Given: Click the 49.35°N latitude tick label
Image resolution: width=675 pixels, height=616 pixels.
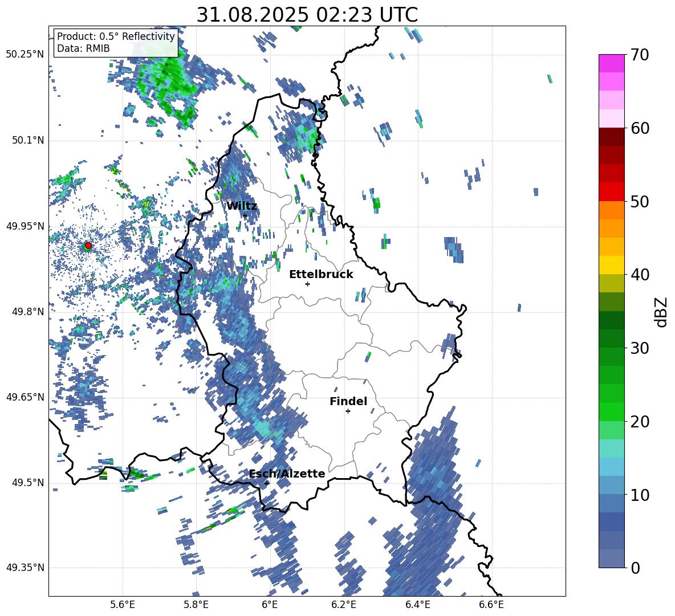Looking at the screenshot, I should click(x=25, y=568).
